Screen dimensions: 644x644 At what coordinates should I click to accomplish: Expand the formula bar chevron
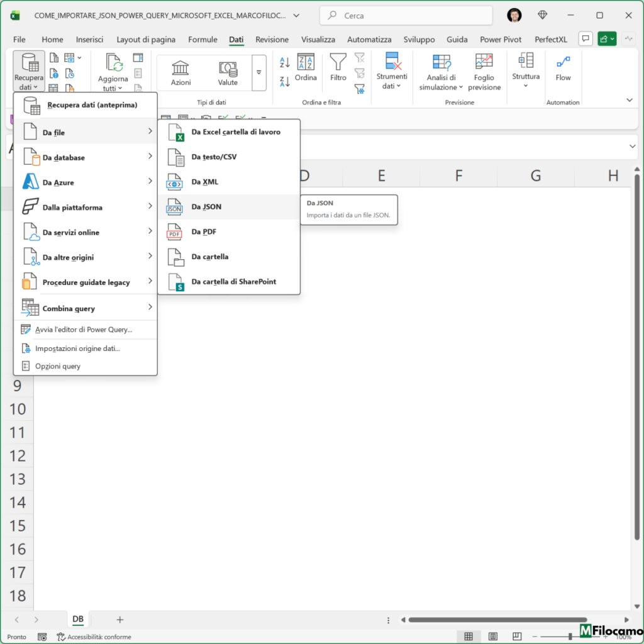633,146
